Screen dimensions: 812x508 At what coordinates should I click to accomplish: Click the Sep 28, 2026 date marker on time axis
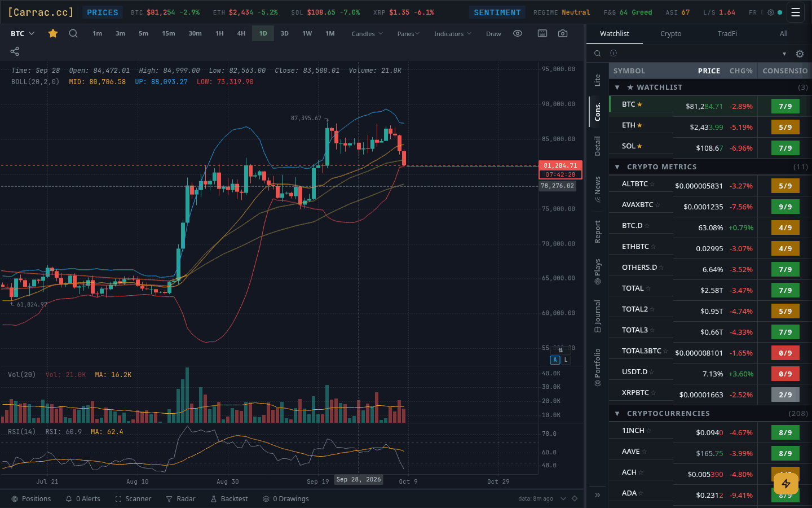tap(359, 479)
